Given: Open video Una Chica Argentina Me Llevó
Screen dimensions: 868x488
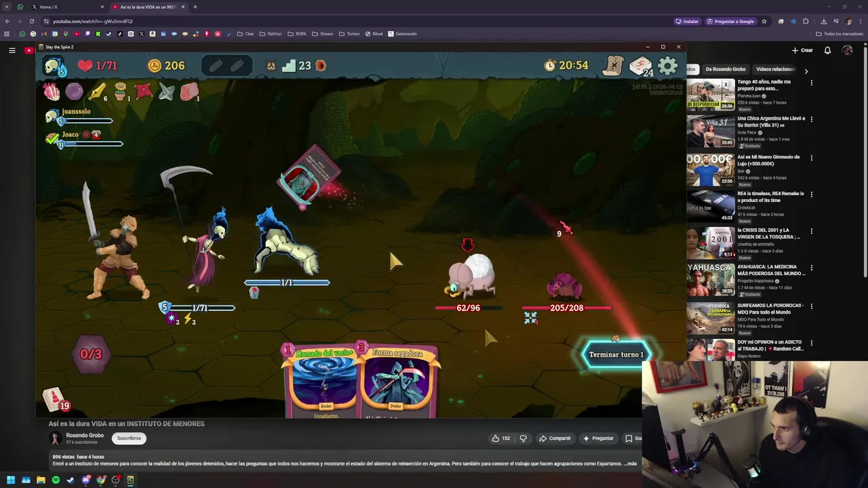Looking at the screenshot, I should pos(710,131).
